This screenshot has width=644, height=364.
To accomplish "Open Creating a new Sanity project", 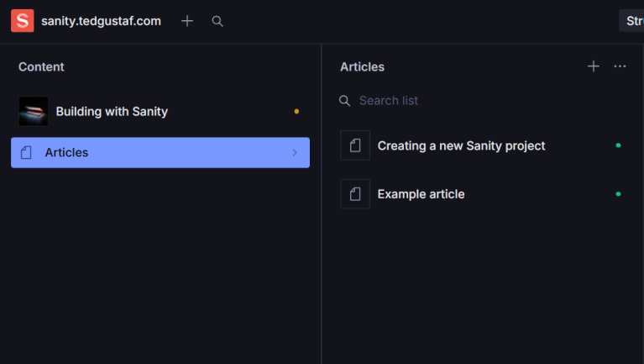I will coord(483,145).
